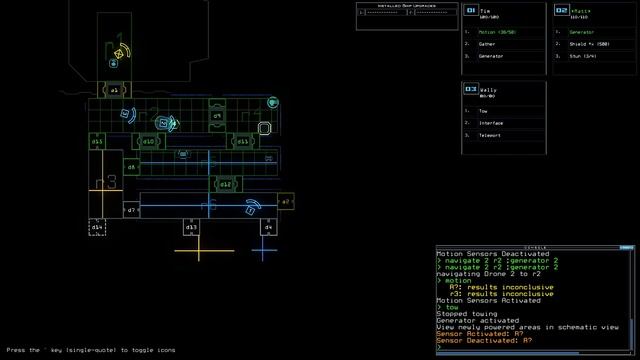Click the teal round icon right of door d9
This screenshot has height=360, width=640.
tap(273, 102)
